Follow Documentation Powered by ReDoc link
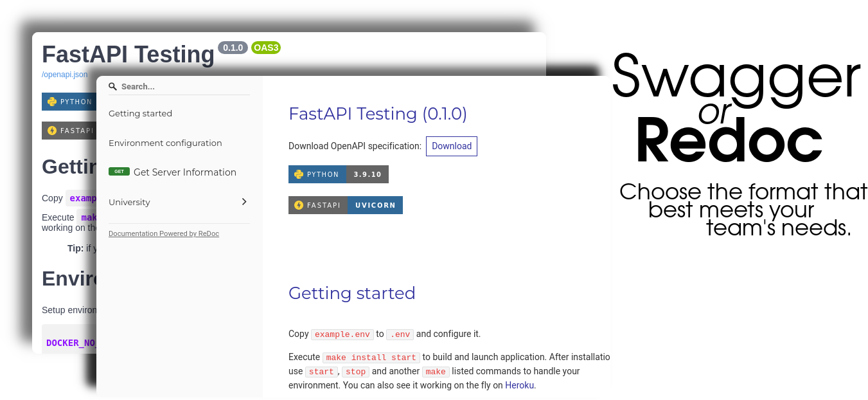This screenshot has height=400, width=868. point(164,233)
